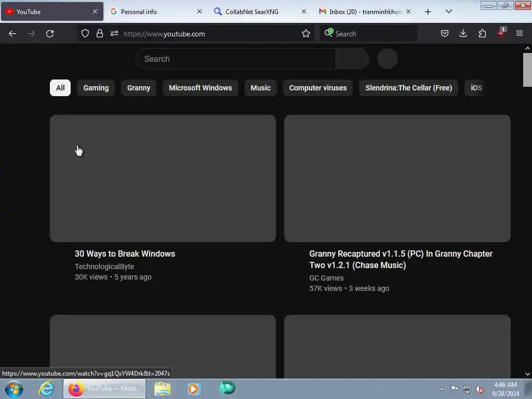The width and height of the screenshot is (532, 399).
Task: Focus the YouTube Search field
Action: 235,59
